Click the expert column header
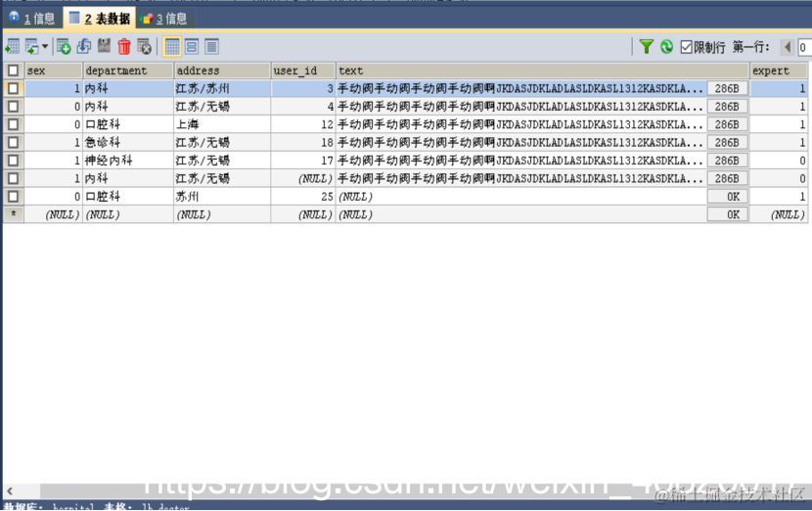Image resolution: width=812 pixels, height=511 pixels. 779,70
